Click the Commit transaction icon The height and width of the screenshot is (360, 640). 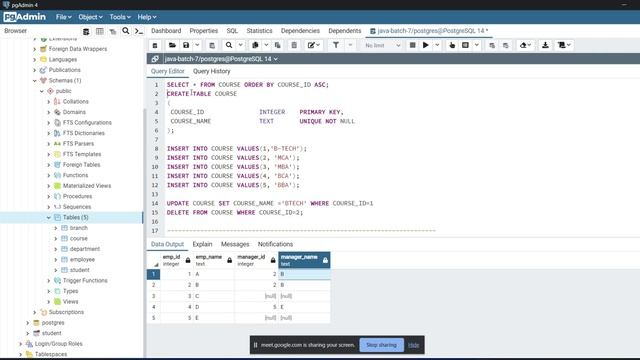point(492,45)
